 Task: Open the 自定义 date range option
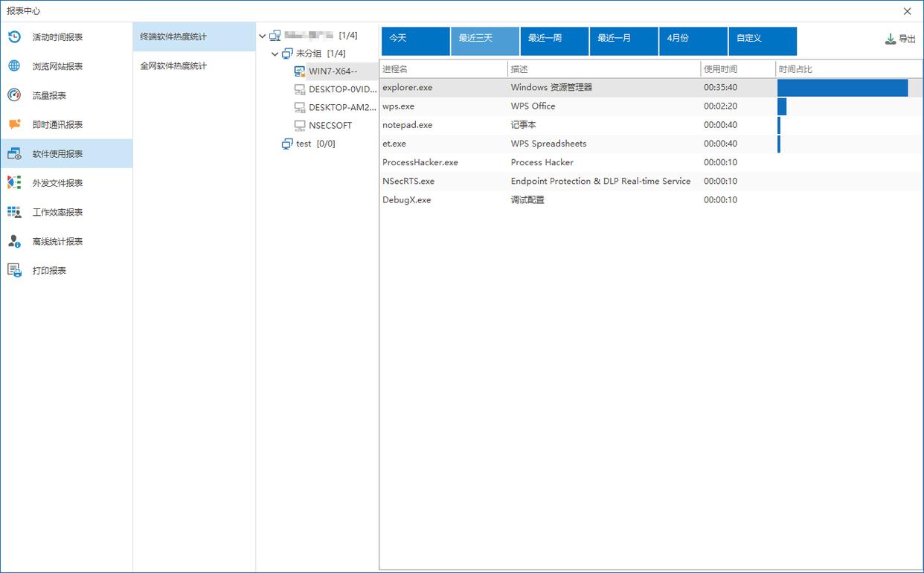[x=763, y=41]
